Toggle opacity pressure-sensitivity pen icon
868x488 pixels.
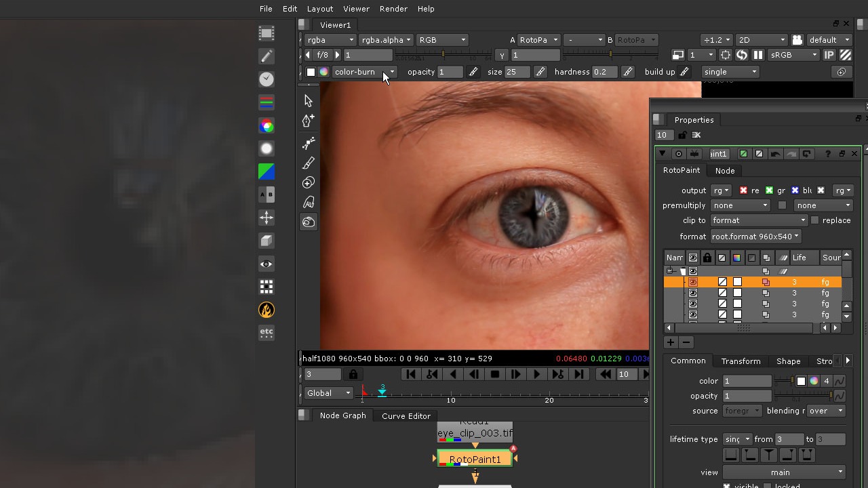pyautogui.click(x=473, y=72)
